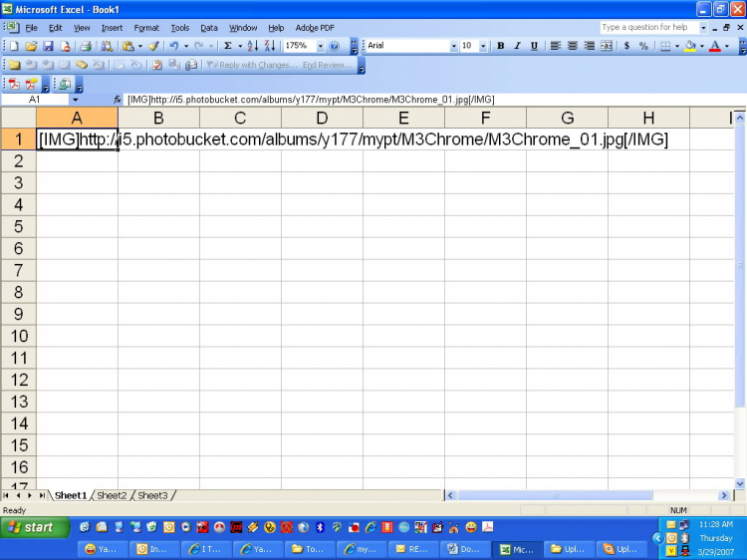
Task: Click the Permission document icon next to Save
Action: (x=66, y=46)
